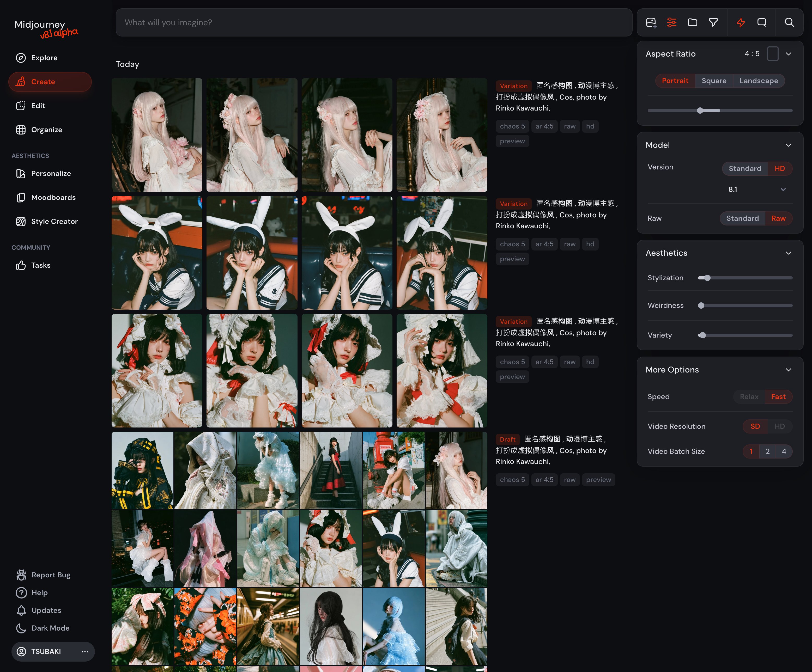Image resolution: width=812 pixels, height=672 pixels.
Task: Open the 8.1 version dropdown
Action: click(757, 189)
